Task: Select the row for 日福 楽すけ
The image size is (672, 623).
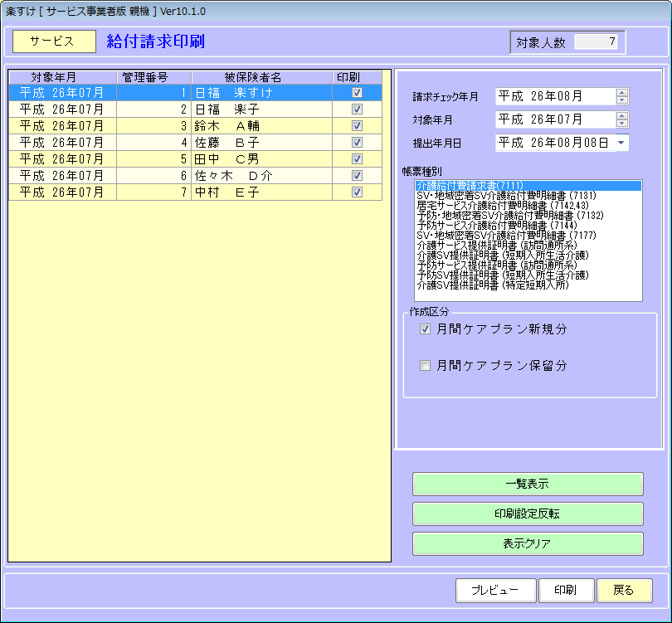Action: point(196,93)
